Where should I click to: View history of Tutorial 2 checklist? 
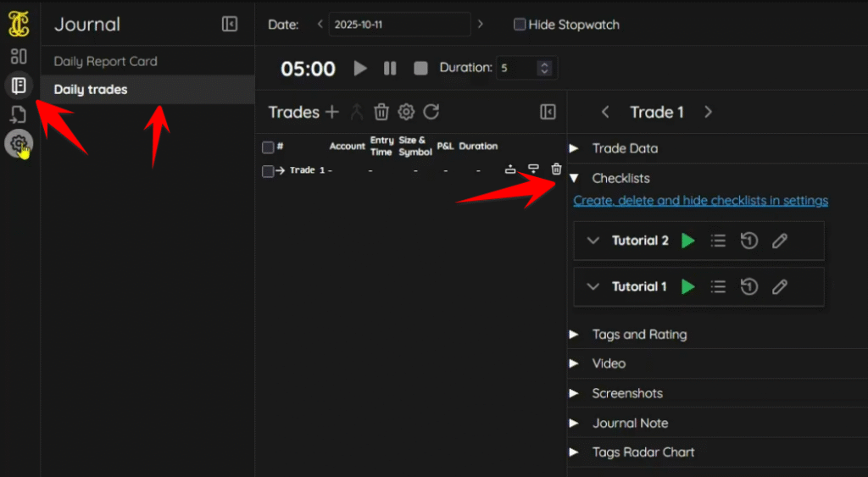pos(748,241)
